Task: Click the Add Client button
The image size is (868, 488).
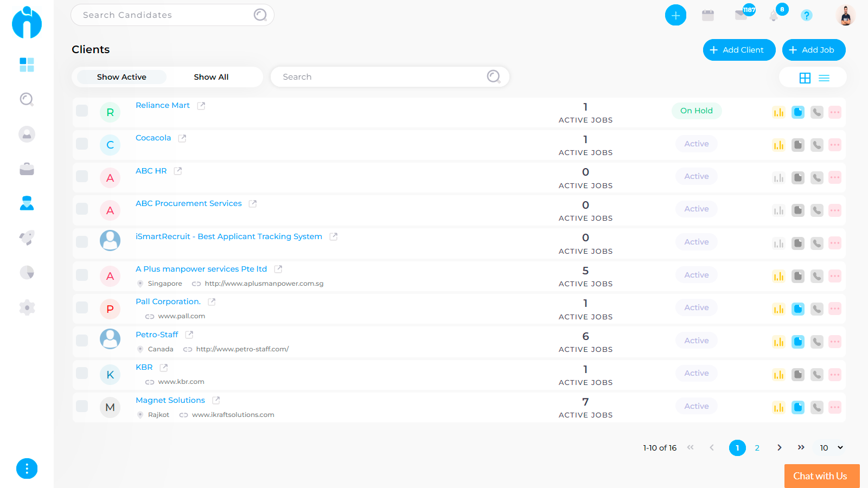Action: (x=739, y=50)
